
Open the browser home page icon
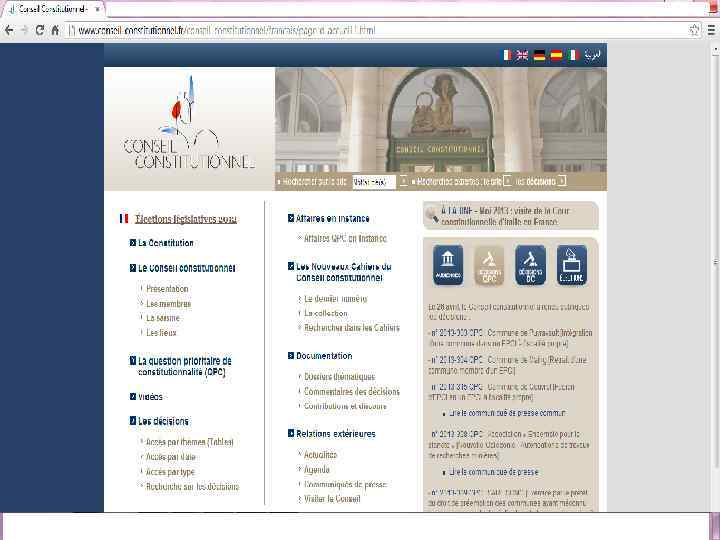pyautogui.click(x=55, y=30)
